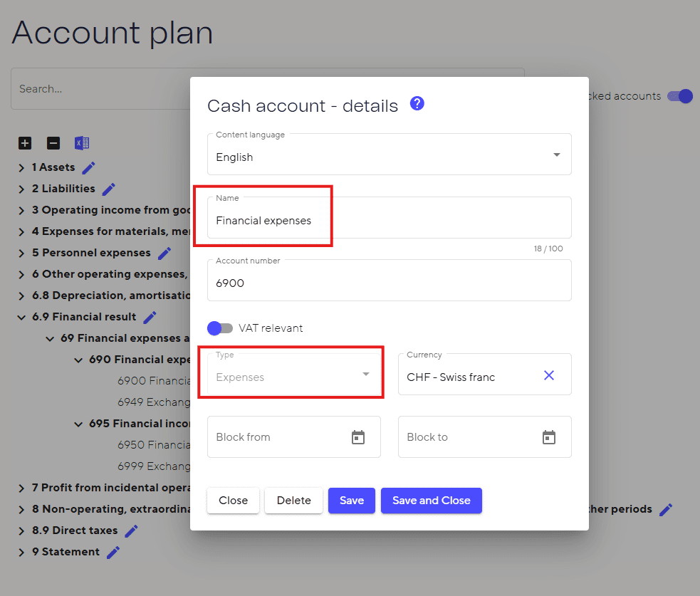Click the help question mark icon
The width and height of the screenshot is (700, 596).
417,104
